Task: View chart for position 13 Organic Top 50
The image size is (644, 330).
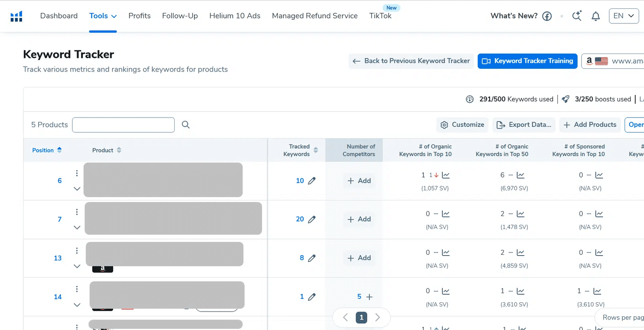Action: pyautogui.click(x=520, y=252)
